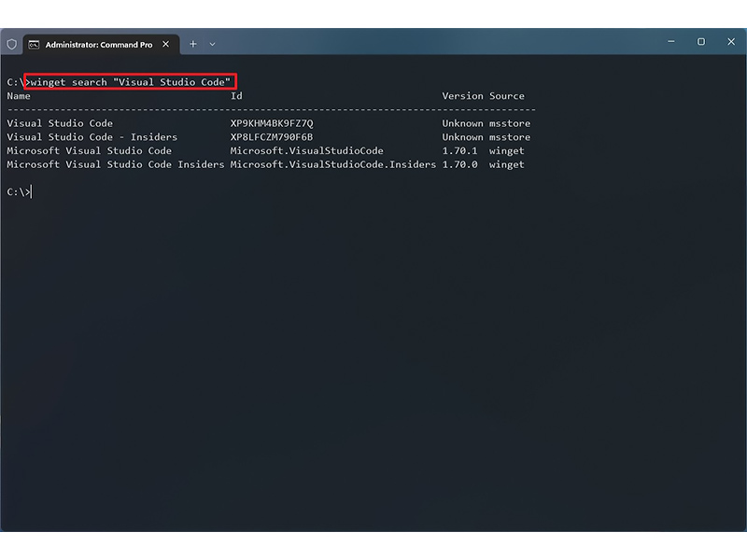This screenshot has height=560, width=747.
Task: Click the Id XP8LFCZM790F6B
Action: click(x=272, y=137)
